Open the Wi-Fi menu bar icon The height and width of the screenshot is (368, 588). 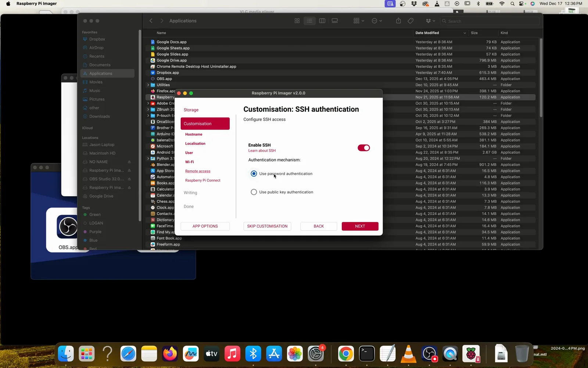pyautogui.click(x=502, y=4)
